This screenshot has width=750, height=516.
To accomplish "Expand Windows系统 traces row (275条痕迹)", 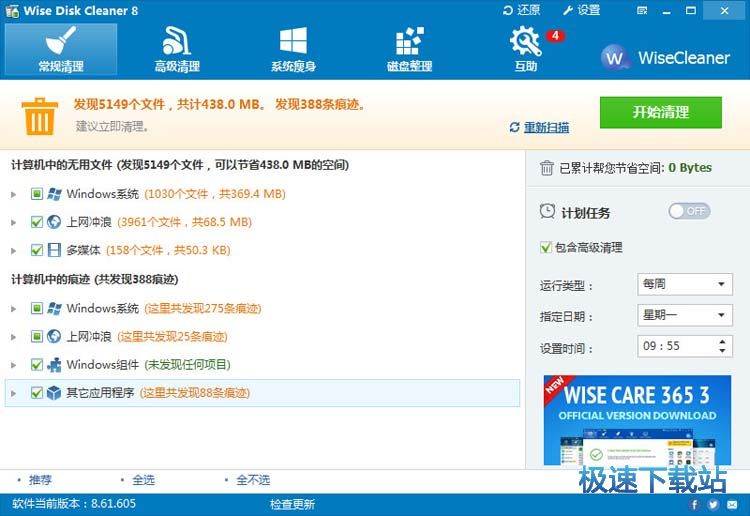I will [x=14, y=308].
